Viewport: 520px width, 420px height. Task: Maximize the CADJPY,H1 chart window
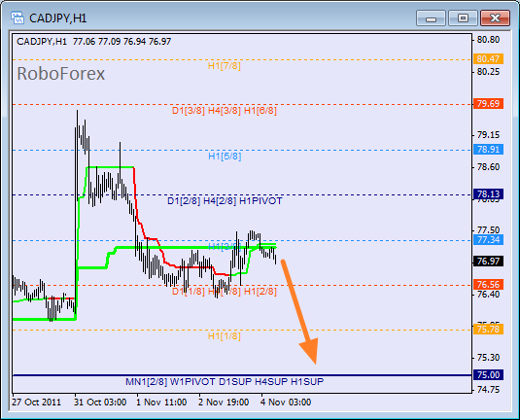pos(463,17)
